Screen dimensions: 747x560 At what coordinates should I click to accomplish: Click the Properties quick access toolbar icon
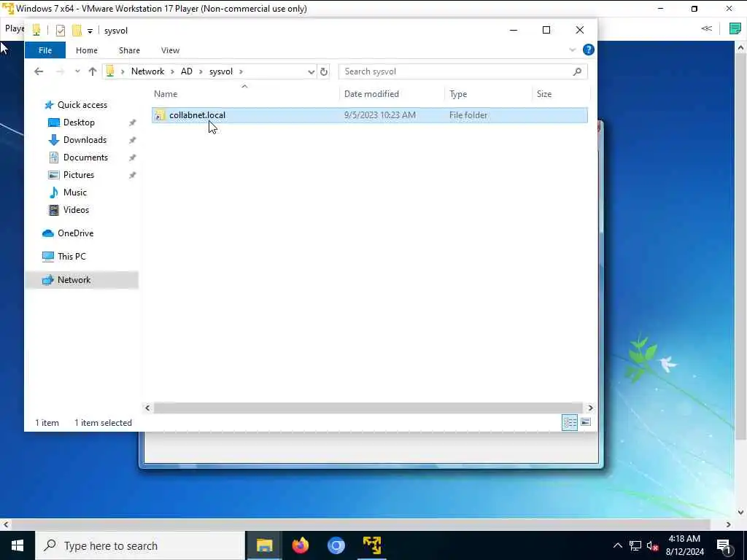(x=60, y=31)
